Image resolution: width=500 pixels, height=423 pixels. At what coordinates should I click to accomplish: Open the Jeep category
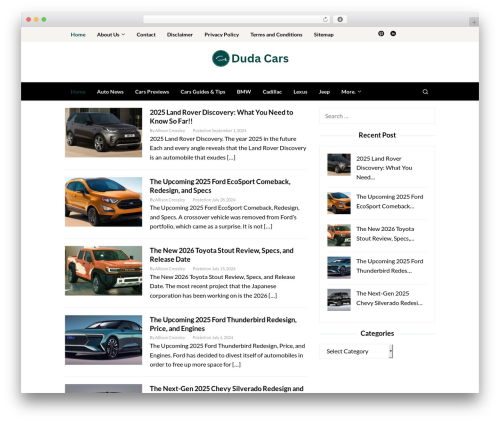coord(324,92)
